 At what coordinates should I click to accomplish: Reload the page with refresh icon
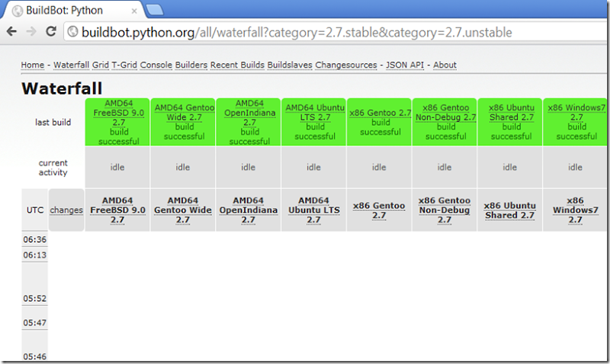[51, 31]
